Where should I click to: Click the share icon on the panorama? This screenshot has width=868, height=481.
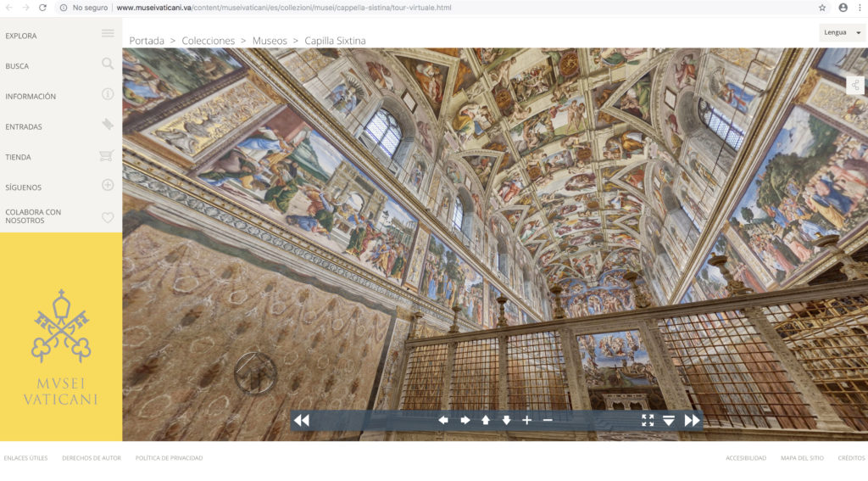[855, 86]
